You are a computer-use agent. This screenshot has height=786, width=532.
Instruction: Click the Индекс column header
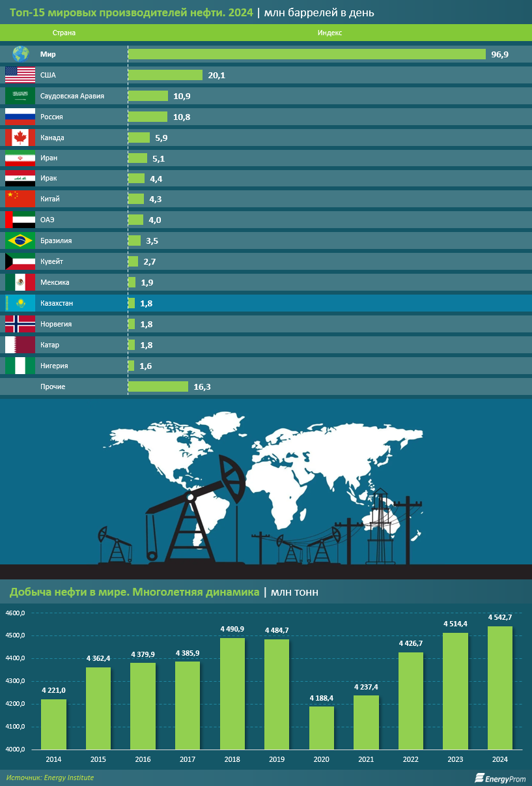coord(329,33)
